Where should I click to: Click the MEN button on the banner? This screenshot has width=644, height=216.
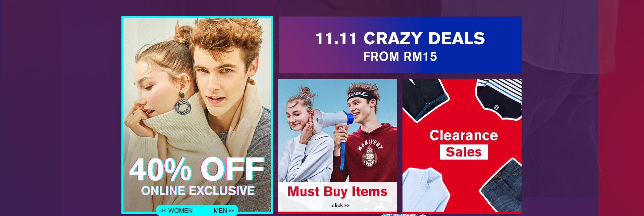pos(220,211)
